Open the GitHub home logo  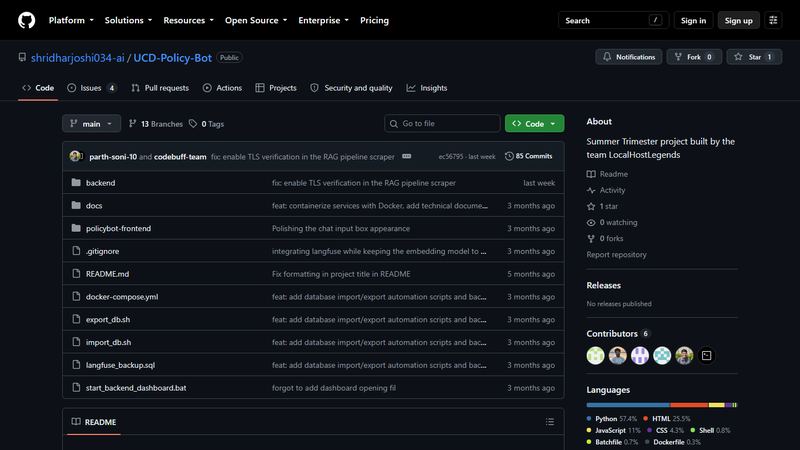[27, 20]
